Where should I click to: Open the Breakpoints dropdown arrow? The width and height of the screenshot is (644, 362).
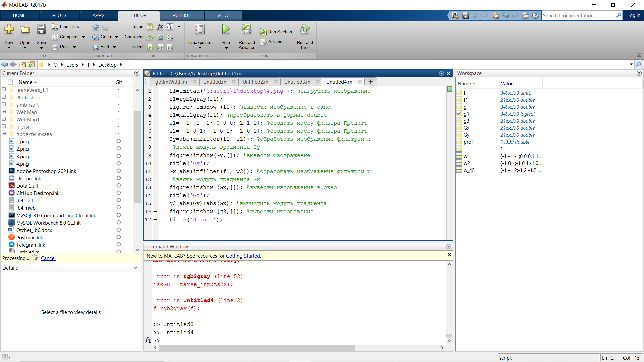coord(200,48)
